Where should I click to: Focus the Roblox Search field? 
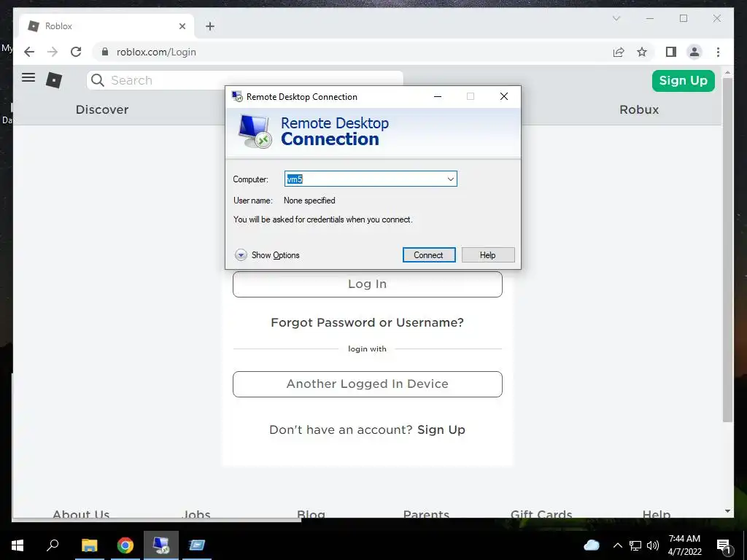[245, 80]
